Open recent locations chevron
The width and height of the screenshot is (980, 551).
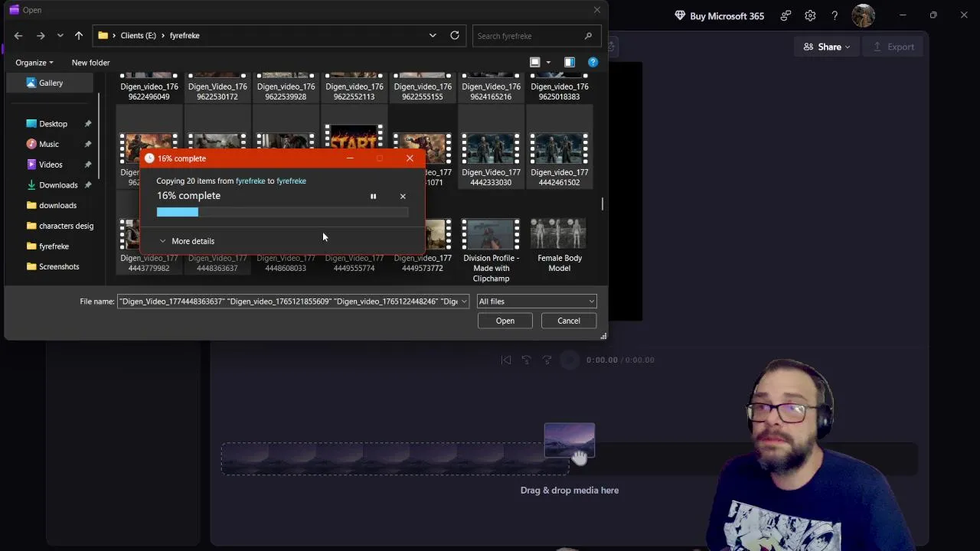(x=60, y=36)
